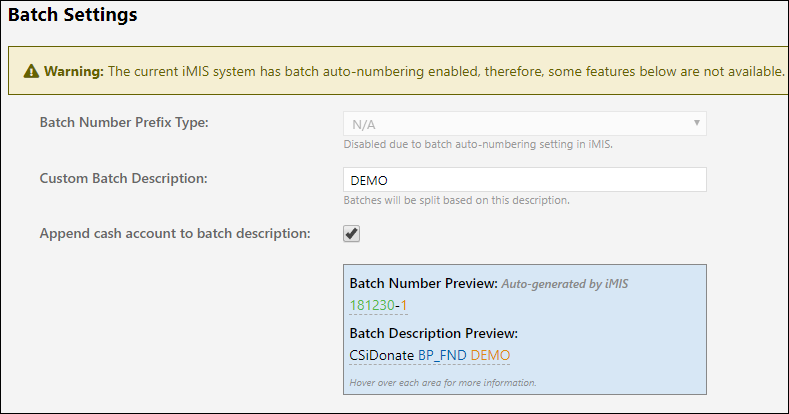The width and height of the screenshot is (789, 414).
Task: Click the Batch Description Preview label
Action: (433, 334)
